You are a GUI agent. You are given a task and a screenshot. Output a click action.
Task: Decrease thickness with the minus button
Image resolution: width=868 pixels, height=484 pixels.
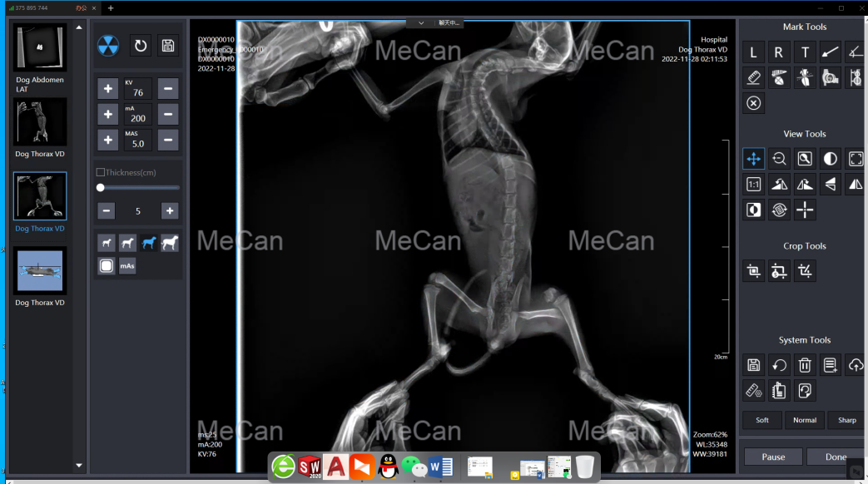(x=107, y=210)
